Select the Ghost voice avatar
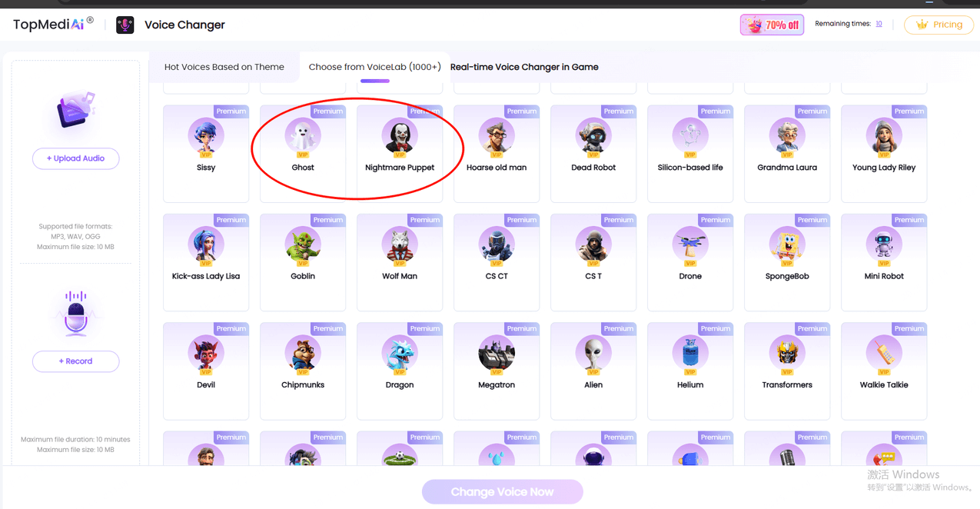 (x=303, y=137)
